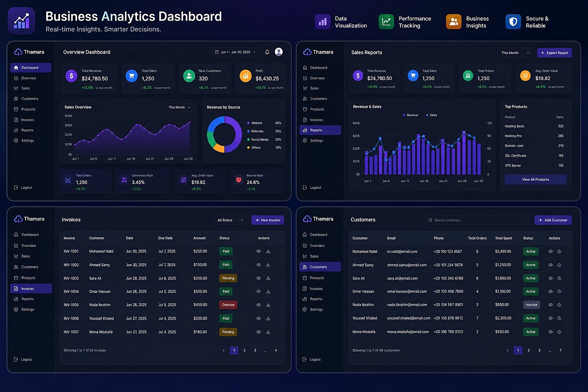Viewport: 588px width, 392px height.
Task: Click Logout in the Customers panel
Action: pyautogui.click(x=312, y=359)
